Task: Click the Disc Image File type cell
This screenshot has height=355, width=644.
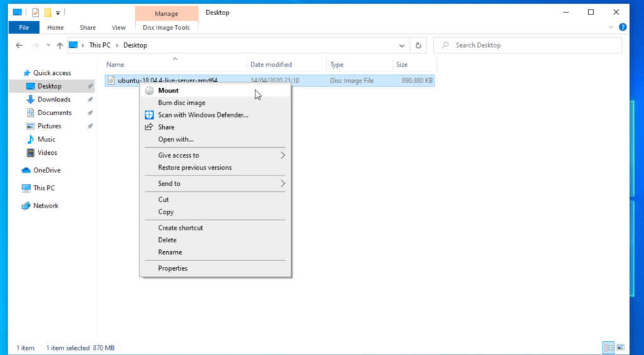Action: [x=352, y=81]
